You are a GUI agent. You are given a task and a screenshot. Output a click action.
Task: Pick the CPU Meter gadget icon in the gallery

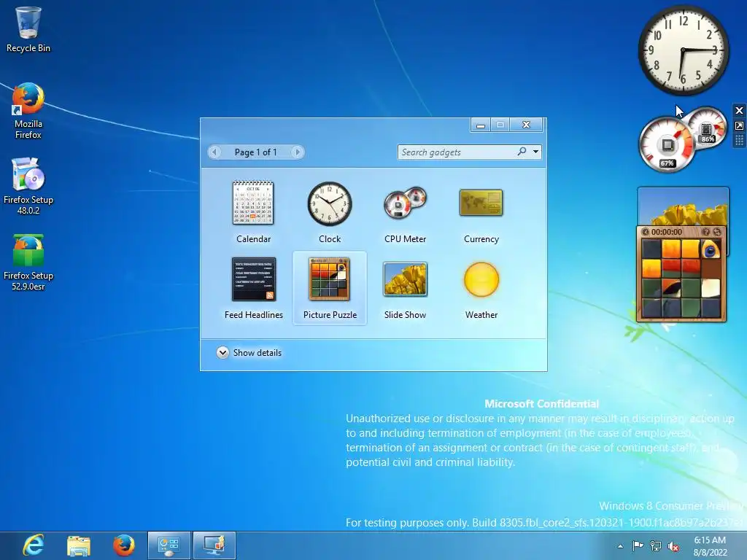(405, 203)
